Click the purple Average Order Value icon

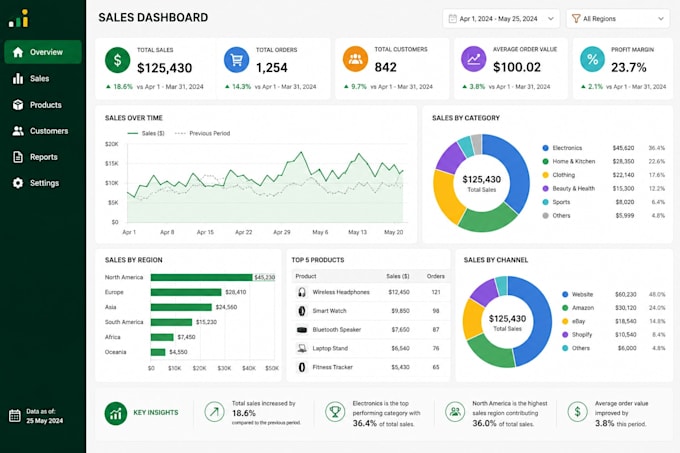pyautogui.click(x=474, y=59)
